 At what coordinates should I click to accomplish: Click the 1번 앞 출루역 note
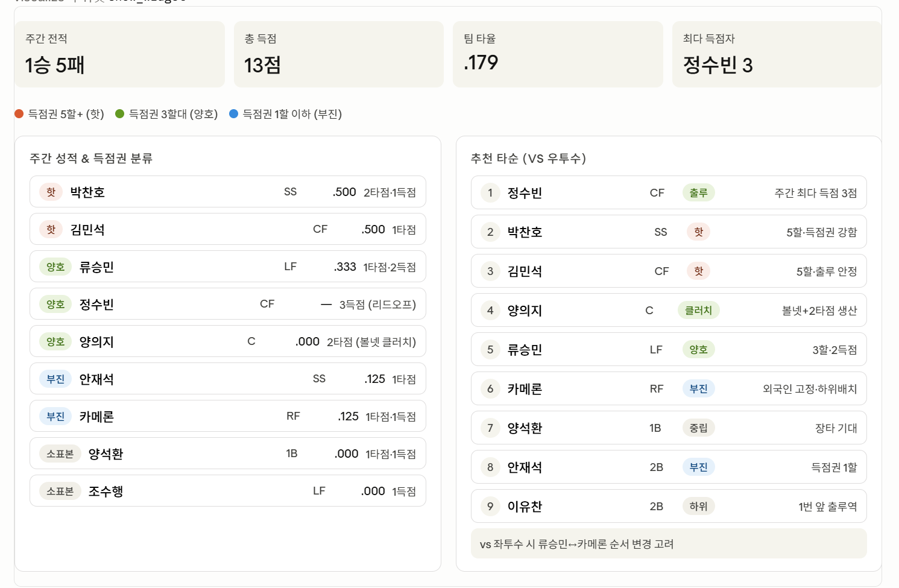(828, 507)
